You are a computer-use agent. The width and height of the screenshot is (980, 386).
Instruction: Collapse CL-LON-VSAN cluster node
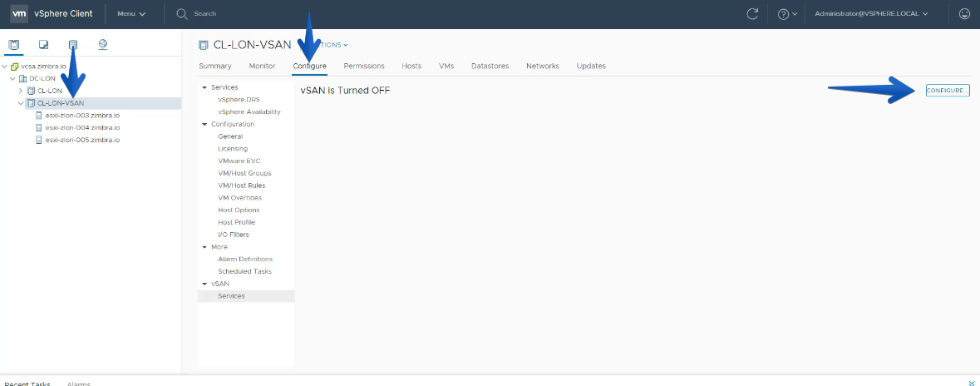click(x=21, y=103)
